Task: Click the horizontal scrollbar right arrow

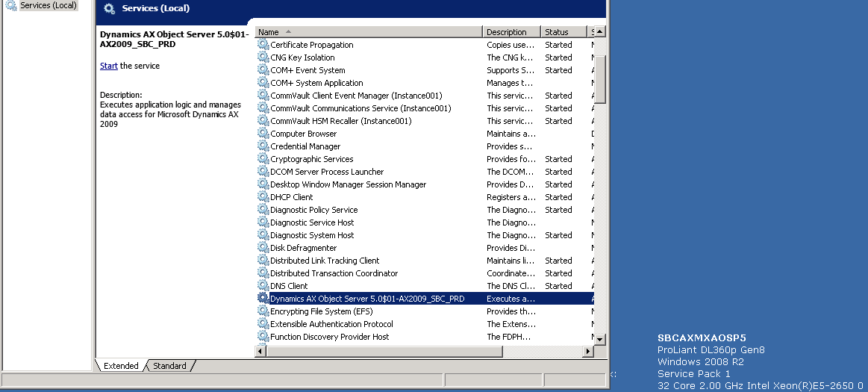Action: point(588,351)
